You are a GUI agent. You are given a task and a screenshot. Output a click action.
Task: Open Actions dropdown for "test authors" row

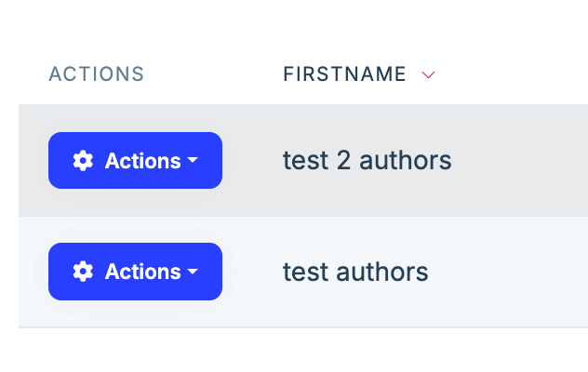[x=135, y=272]
